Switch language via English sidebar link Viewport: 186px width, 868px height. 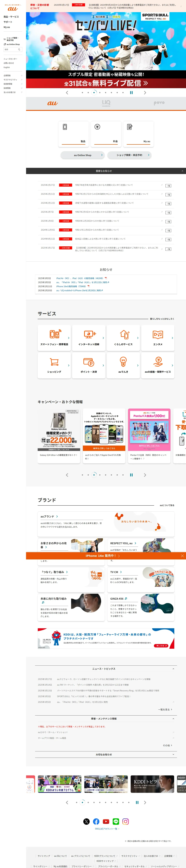tap(7, 67)
